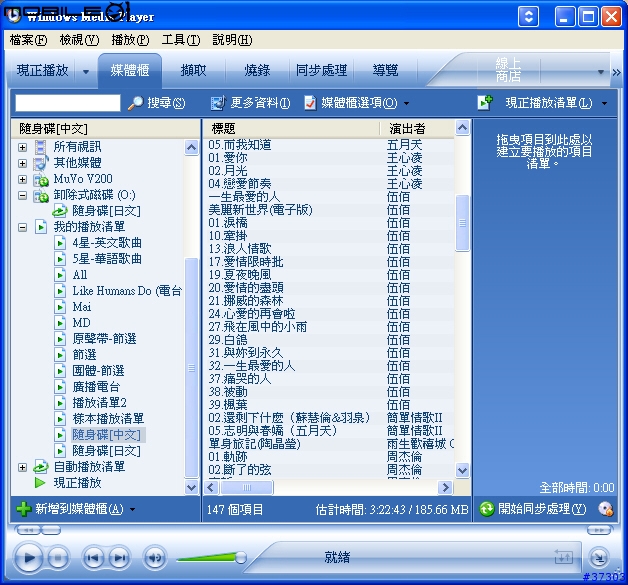Select the MuVo V200 device icon
Viewport: 628px width, 585px height.
(x=41, y=179)
